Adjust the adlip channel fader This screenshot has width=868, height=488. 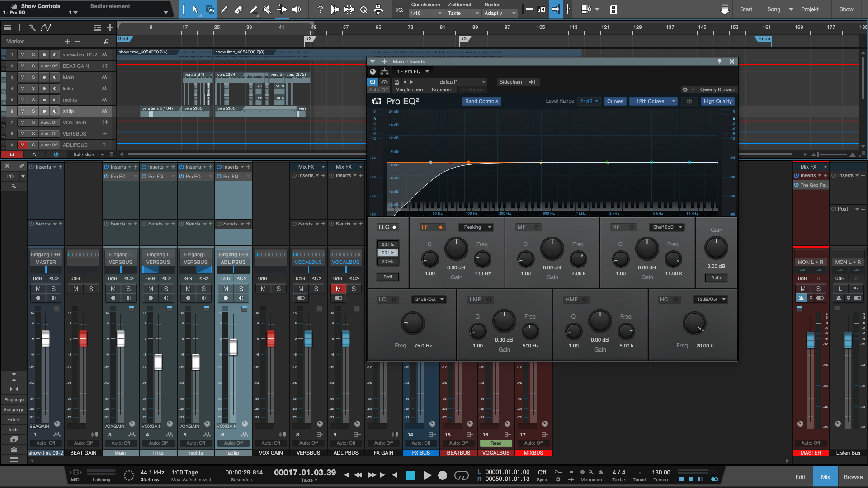coord(233,347)
